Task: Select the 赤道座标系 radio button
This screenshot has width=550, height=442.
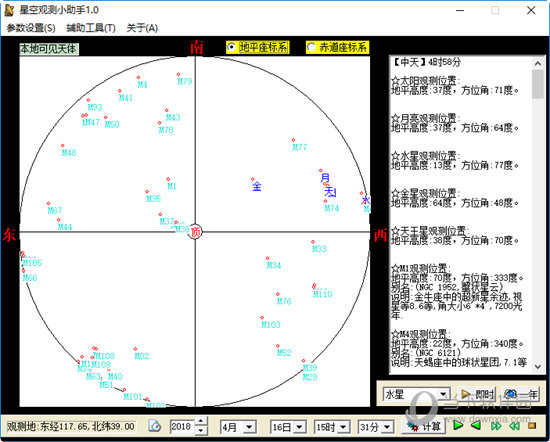Action: 337,47
